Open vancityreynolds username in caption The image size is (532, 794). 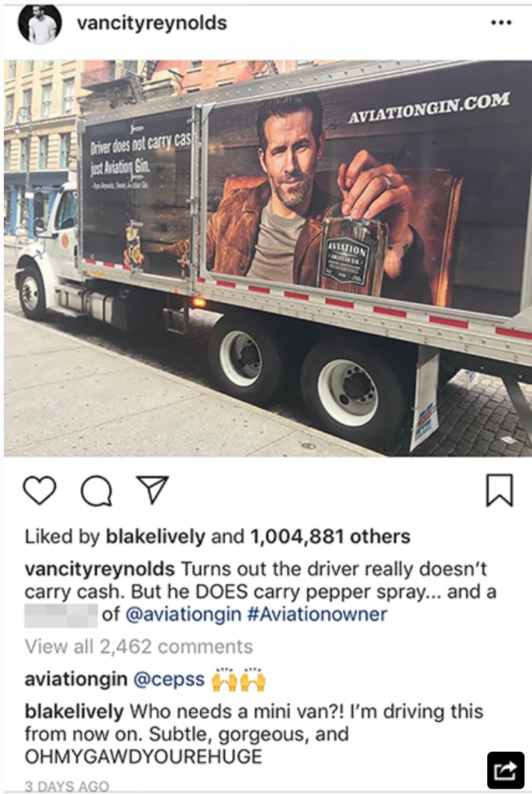(99, 569)
